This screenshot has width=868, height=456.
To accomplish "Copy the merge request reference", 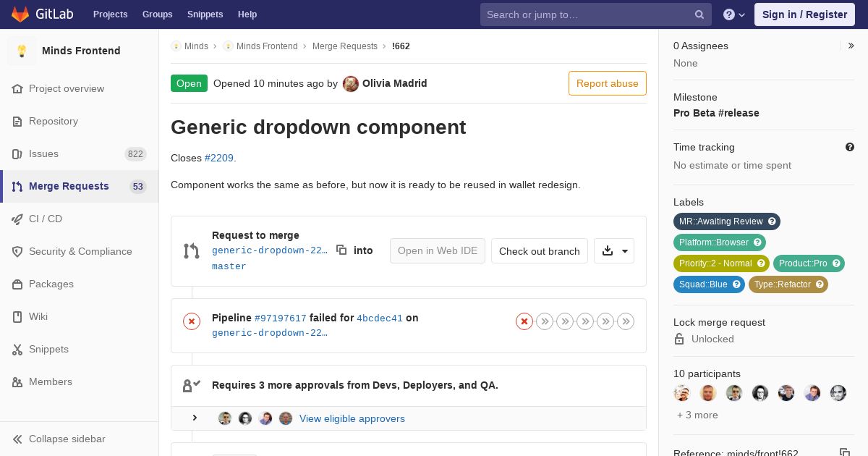I will (x=844, y=452).
